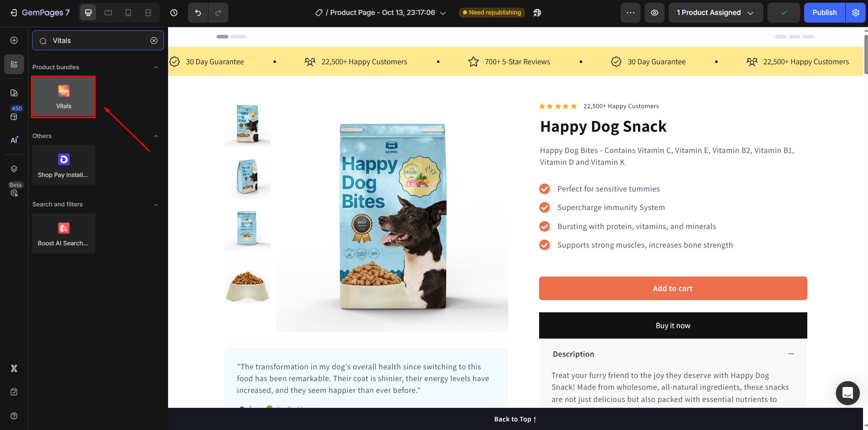Switch to tablet device view
Viewport: 868px width, 430px height.
point(108,13)
